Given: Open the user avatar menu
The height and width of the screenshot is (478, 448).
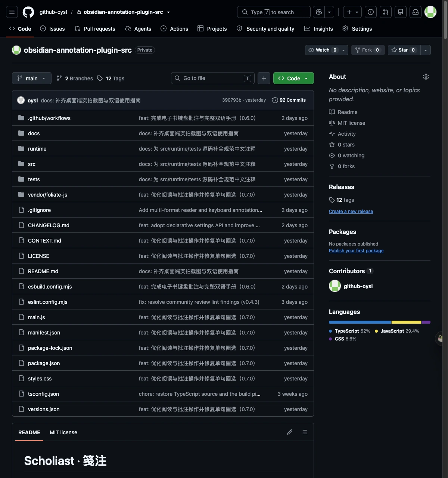Looking at the screenshot, I should click(x=430, y=12).
